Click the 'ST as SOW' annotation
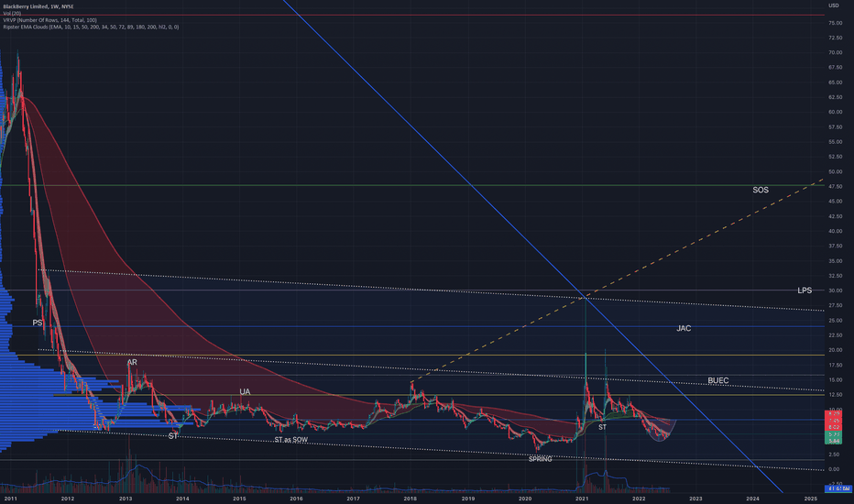Screen dimensions: 854x504 pyautogui.click(x=290, y=440)
